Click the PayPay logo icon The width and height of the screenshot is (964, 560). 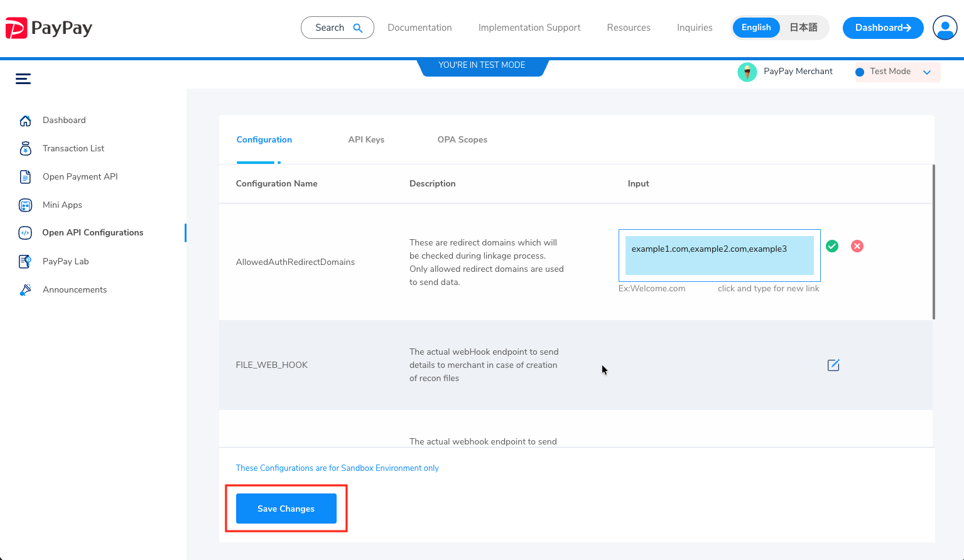pos(16,28)
